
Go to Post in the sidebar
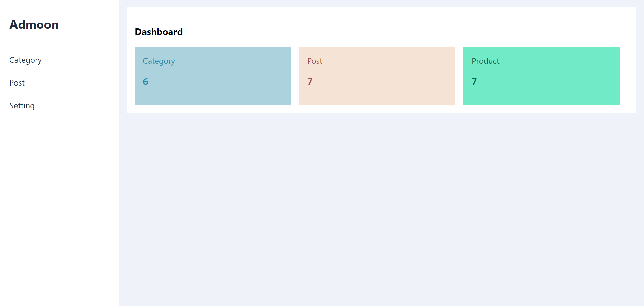[17, 83]
